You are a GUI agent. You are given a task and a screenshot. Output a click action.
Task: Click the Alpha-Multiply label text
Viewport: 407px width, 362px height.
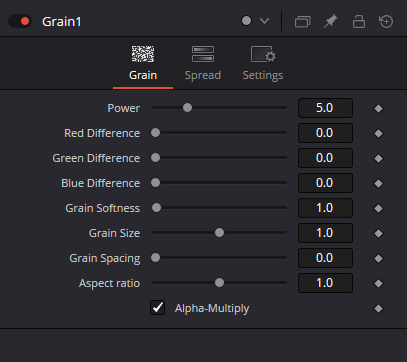[x=212, y=309]
